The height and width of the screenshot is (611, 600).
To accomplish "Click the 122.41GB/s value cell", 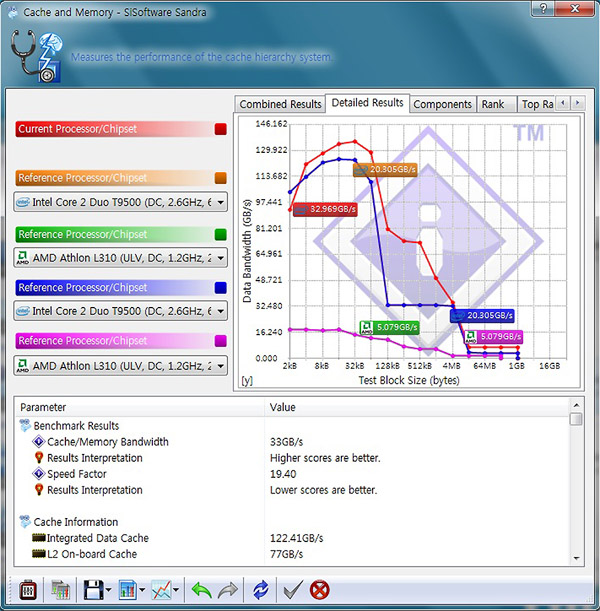I will 296,538.
